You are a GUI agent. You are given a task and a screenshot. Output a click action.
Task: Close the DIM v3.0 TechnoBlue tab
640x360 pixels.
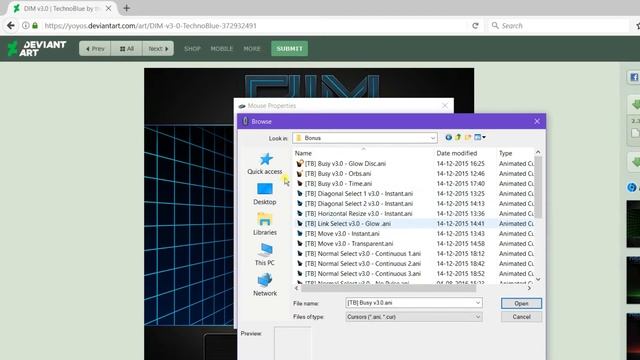[x=109, y=8]
